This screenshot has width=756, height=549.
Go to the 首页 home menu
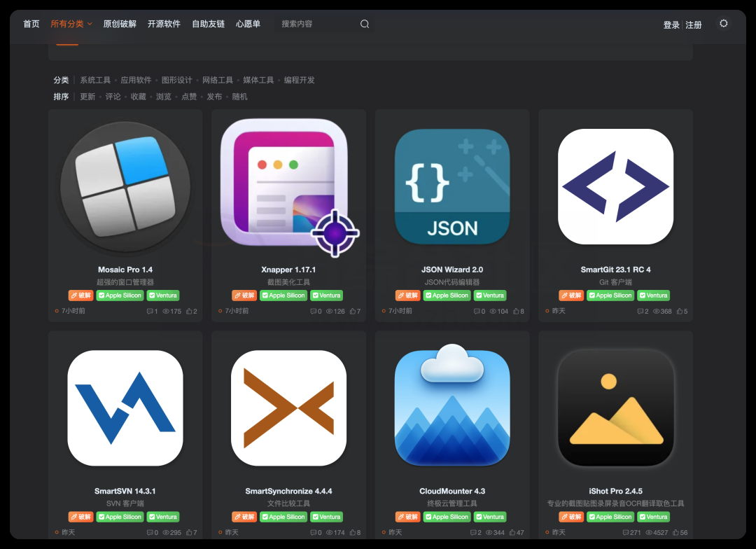31,24
